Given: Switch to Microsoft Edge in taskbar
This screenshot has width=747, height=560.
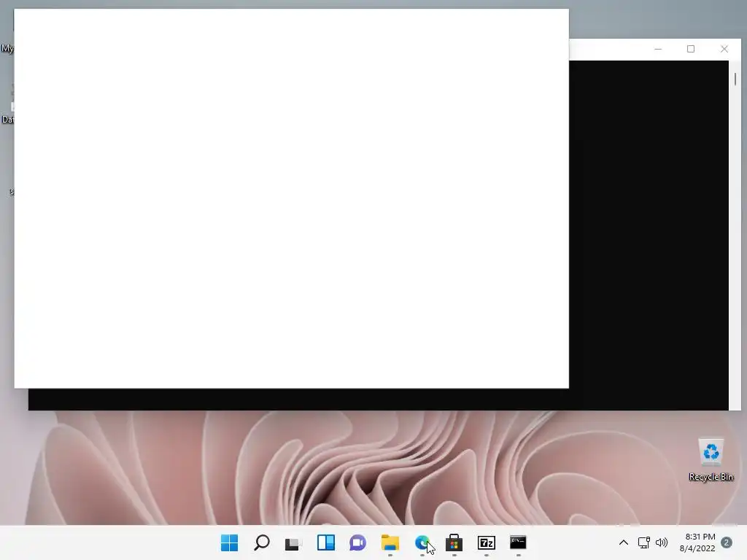Looking at the screenshot, I should pos(422,542).
